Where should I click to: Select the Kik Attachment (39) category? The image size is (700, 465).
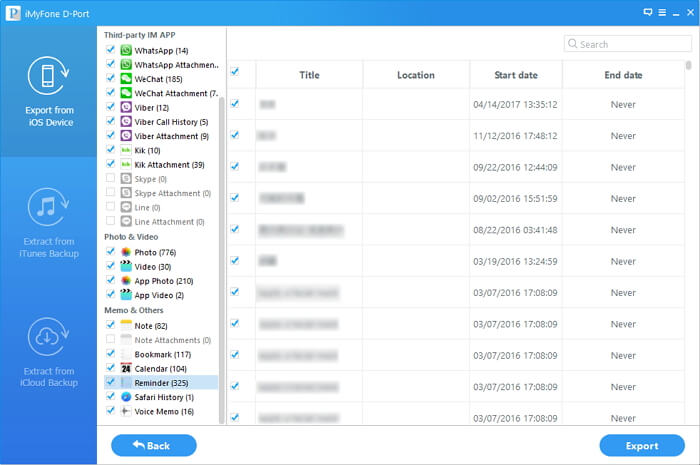click(x=169, y=165)
